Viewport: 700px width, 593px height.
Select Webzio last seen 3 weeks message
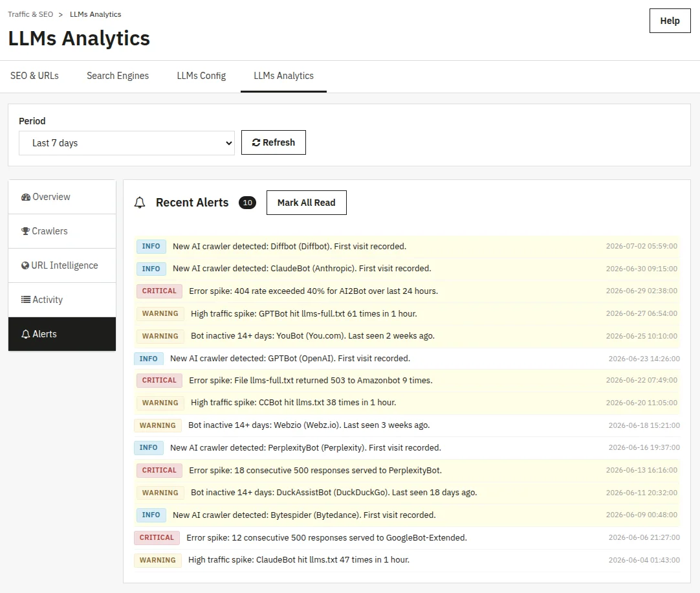click(x=309, y=425)
